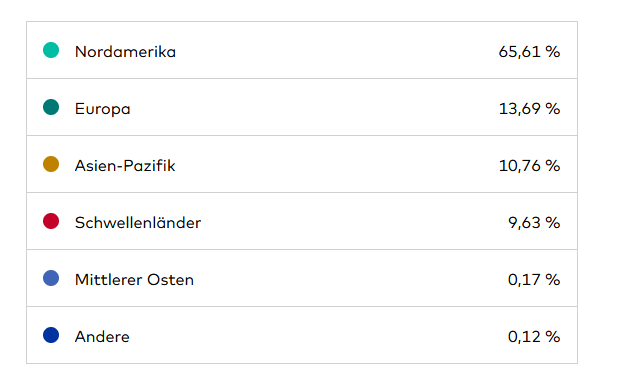Click the 0,17 % value
Screen dimensions: 637x389
click(534, 280)
